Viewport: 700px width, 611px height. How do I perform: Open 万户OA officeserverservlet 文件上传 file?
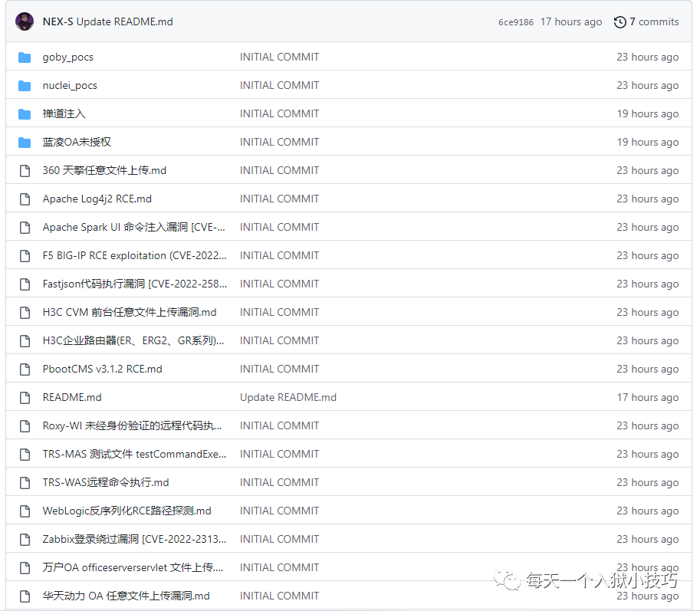pyautogui.click(x=133, y=567)
